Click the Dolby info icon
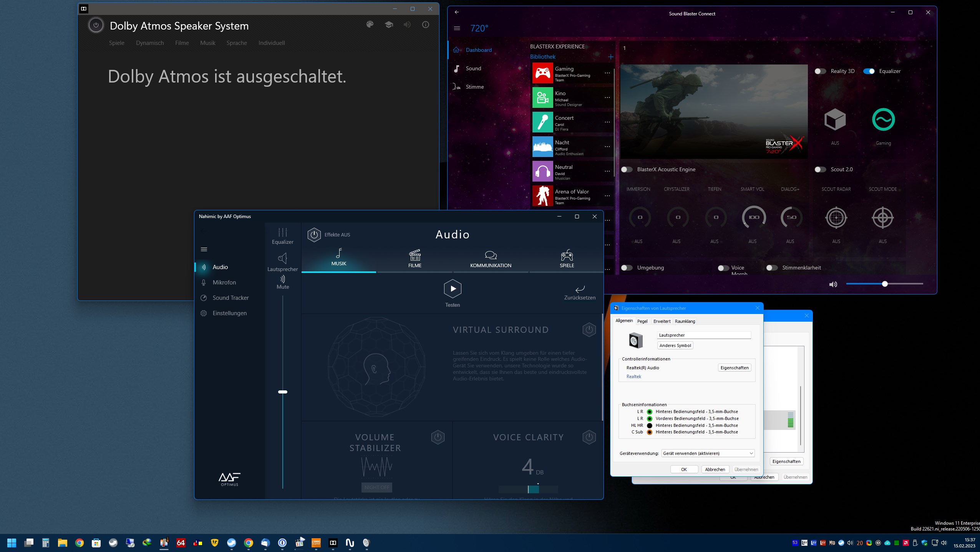This screenshot has height=552, width=980. [x=425, y=25]
